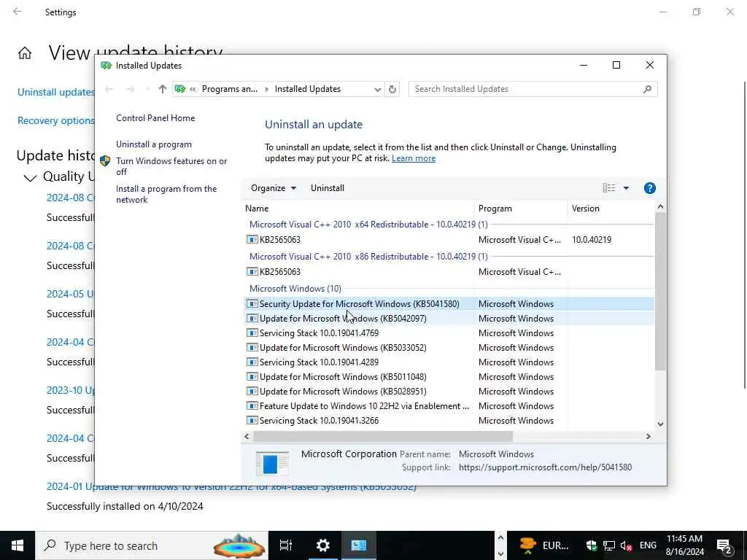The image size is (747, 560).
Task: Open Task View on the taskbar
Action: tap(286, 545)
